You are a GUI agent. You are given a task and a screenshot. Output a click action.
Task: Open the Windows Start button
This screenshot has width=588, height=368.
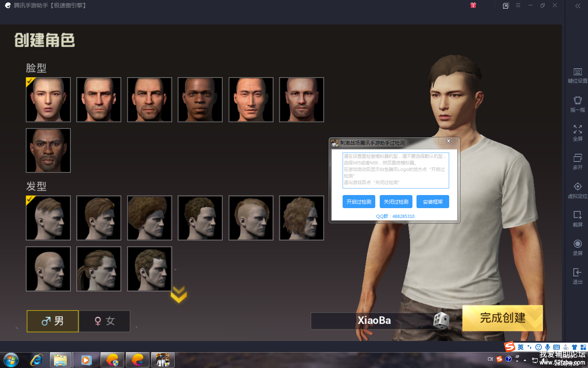(11, 360)
